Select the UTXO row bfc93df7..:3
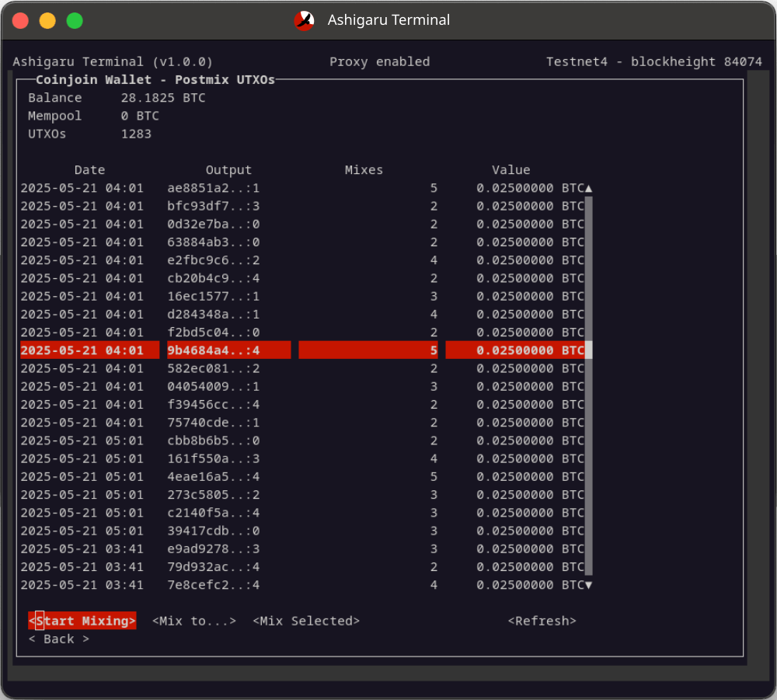 coord(303,206)
